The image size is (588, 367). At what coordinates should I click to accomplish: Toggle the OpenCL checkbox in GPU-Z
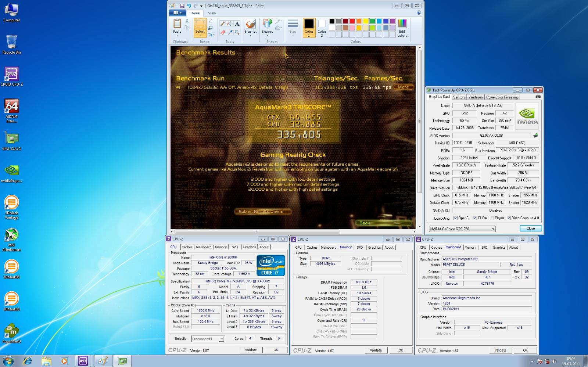455,218
